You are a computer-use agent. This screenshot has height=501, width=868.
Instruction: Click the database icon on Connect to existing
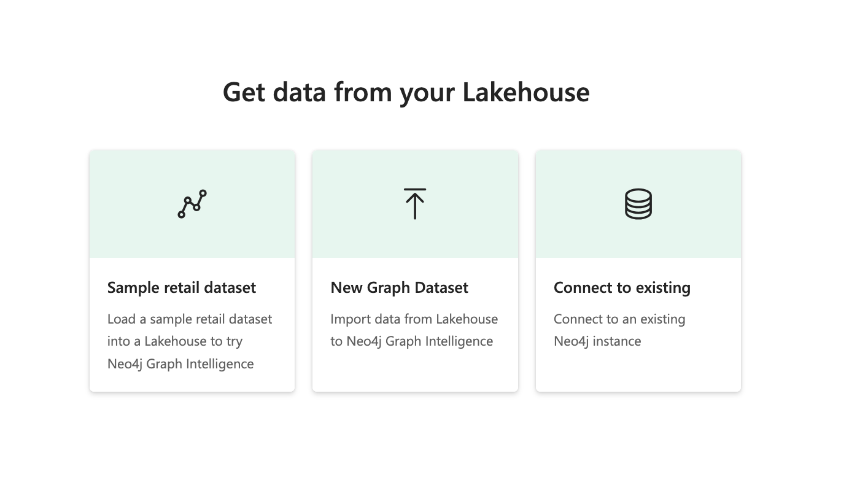coord(638,204)
